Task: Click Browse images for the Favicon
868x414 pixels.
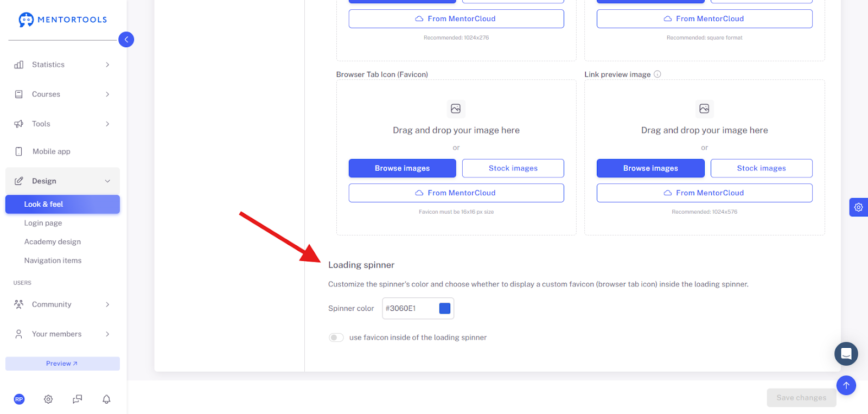Action: 402,168
